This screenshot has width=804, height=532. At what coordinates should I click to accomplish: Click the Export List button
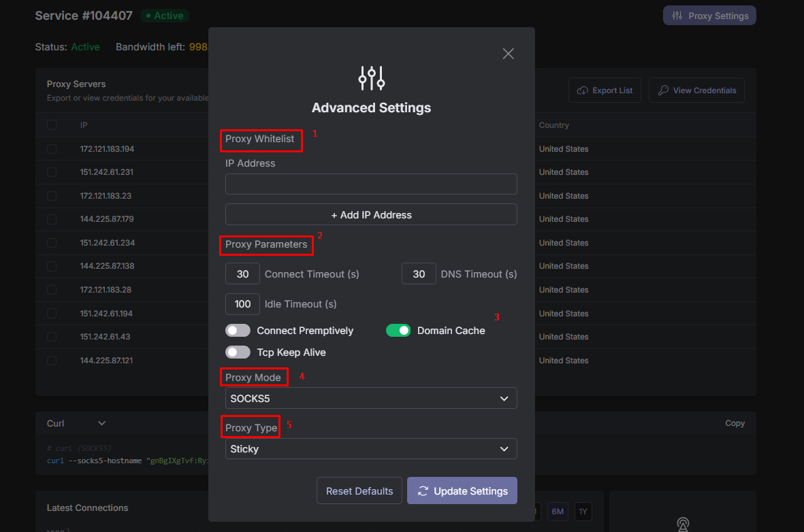[605, 90]
